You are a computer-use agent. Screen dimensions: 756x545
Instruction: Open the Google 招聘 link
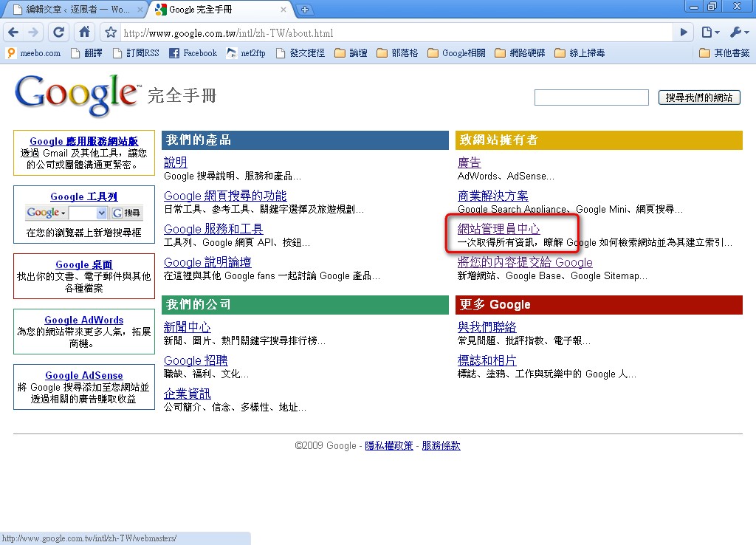click(x=196, y=361)
